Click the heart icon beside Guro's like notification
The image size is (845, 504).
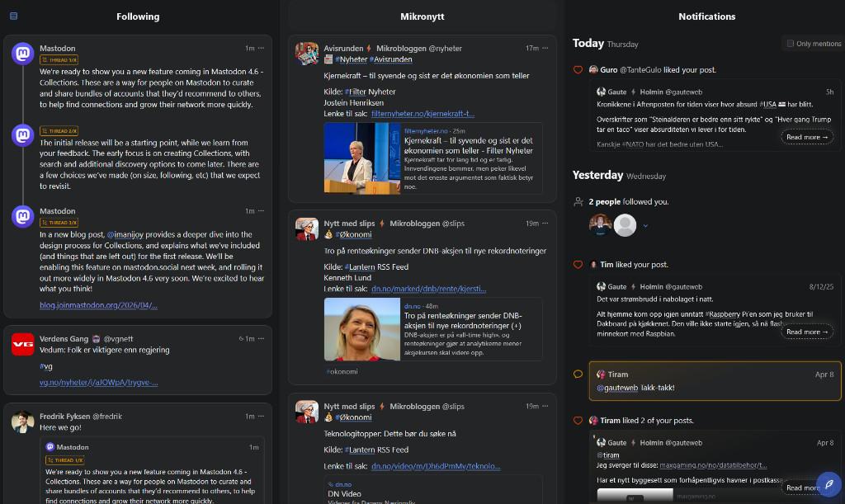578,70
